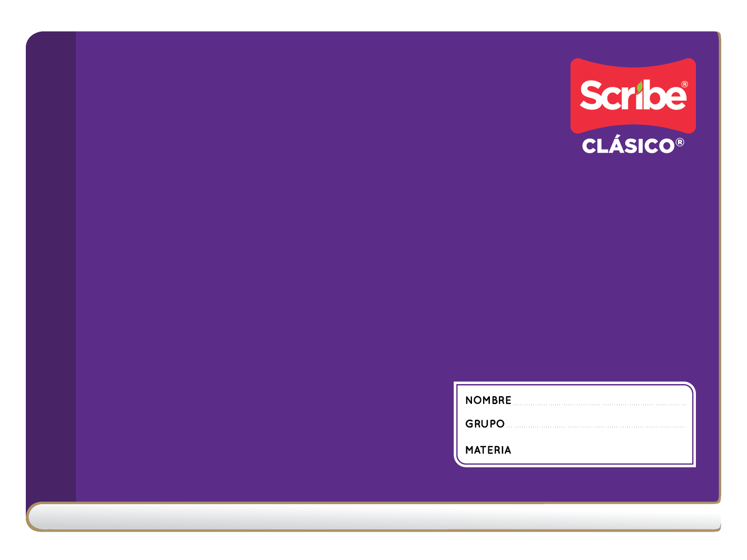Click the dotted line next to GRUPO

pyautogui.click(x=594, y=427)
